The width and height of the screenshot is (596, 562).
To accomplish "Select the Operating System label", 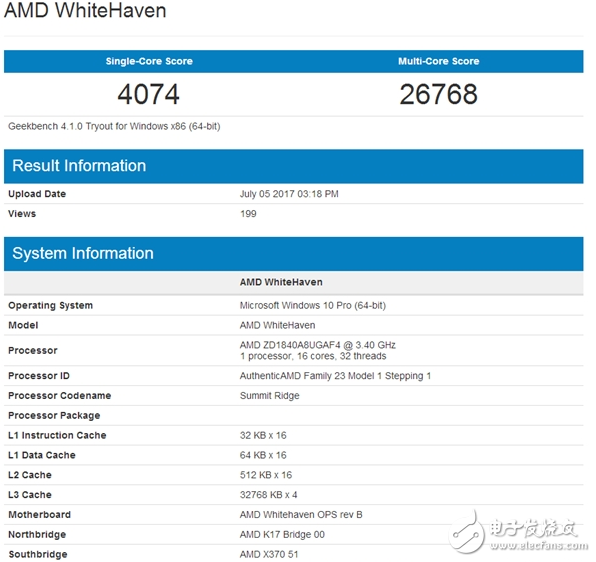I will (51, 306).
